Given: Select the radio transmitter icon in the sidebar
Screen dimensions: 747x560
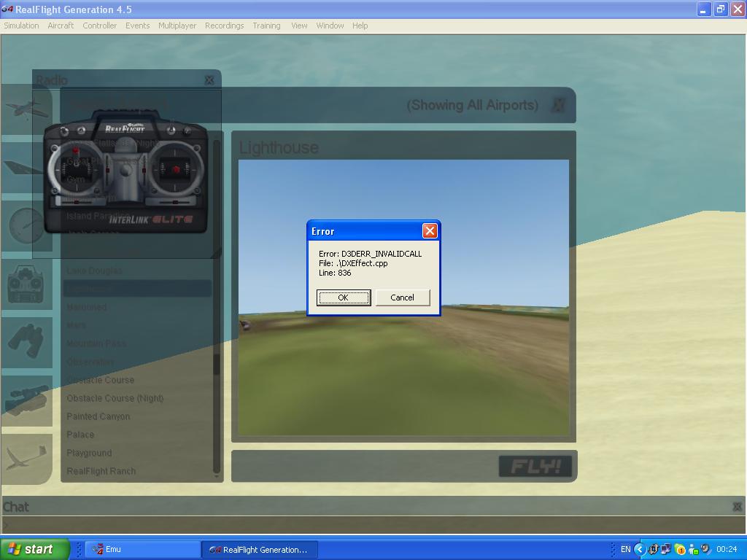Looking at the screenshot, I should coord(26,284).
